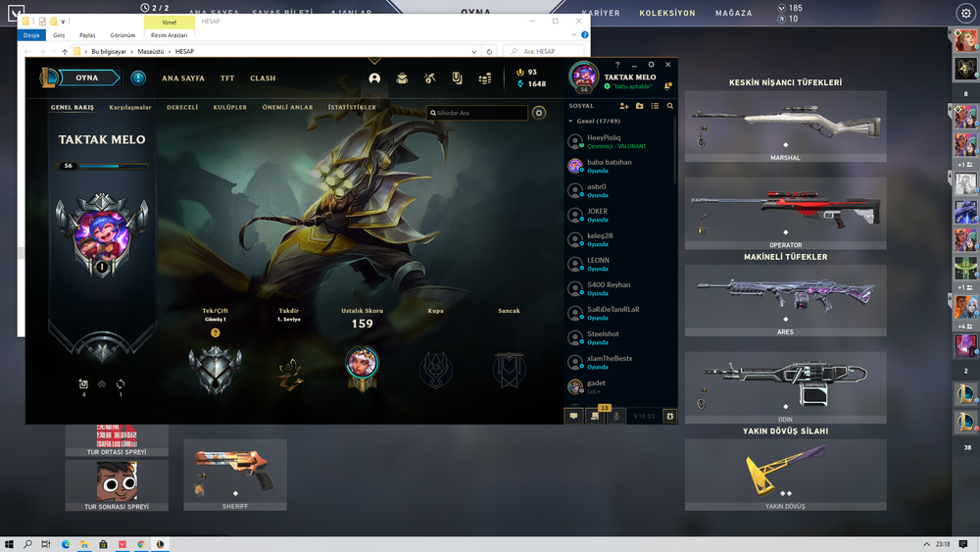Select the ODIN weapon card
This screenshot has height=552, width=980.
[786, 387]
